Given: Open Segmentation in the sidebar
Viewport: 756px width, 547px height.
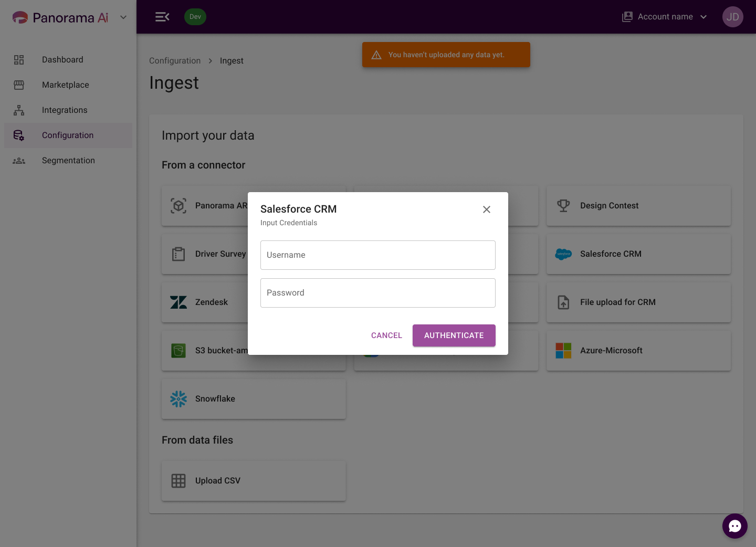Looking at the screenshot, I should (68, 161).
